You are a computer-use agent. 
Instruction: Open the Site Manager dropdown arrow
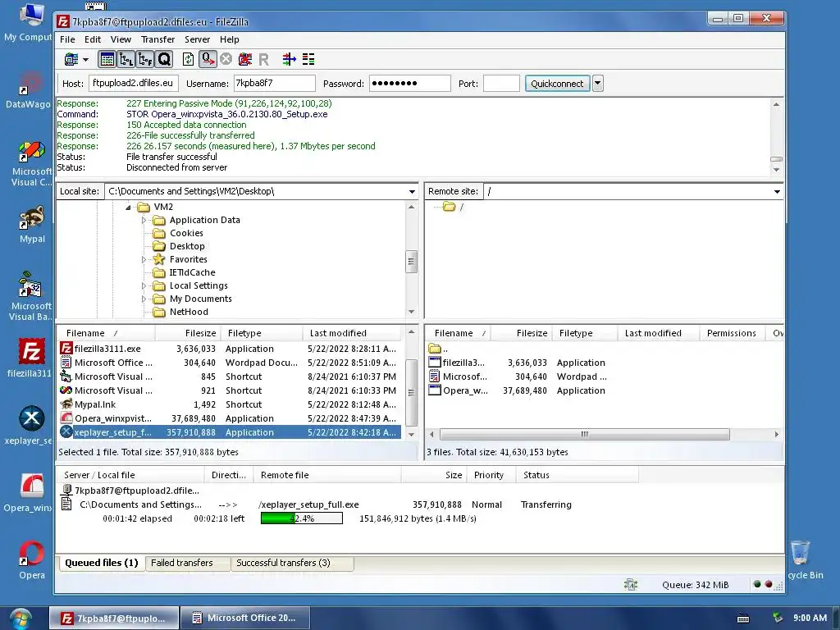85,59
